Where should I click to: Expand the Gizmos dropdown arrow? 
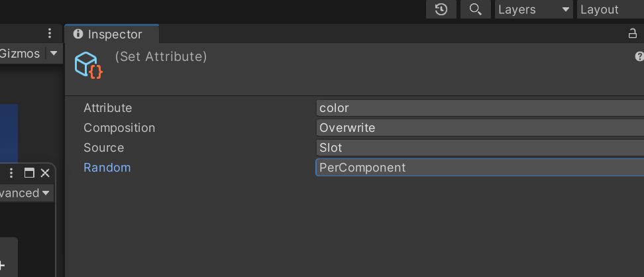(54, 54)
